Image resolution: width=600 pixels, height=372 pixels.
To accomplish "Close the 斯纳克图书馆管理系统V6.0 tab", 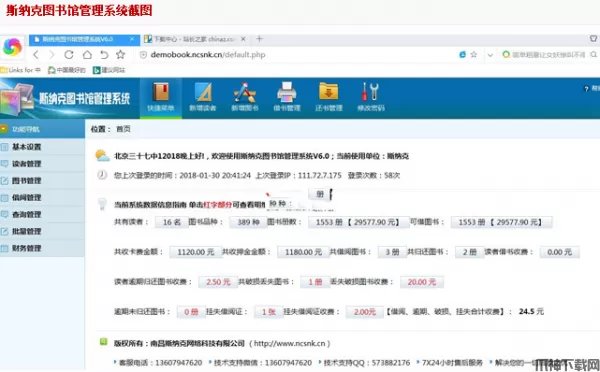I will [x=132, y=39].
